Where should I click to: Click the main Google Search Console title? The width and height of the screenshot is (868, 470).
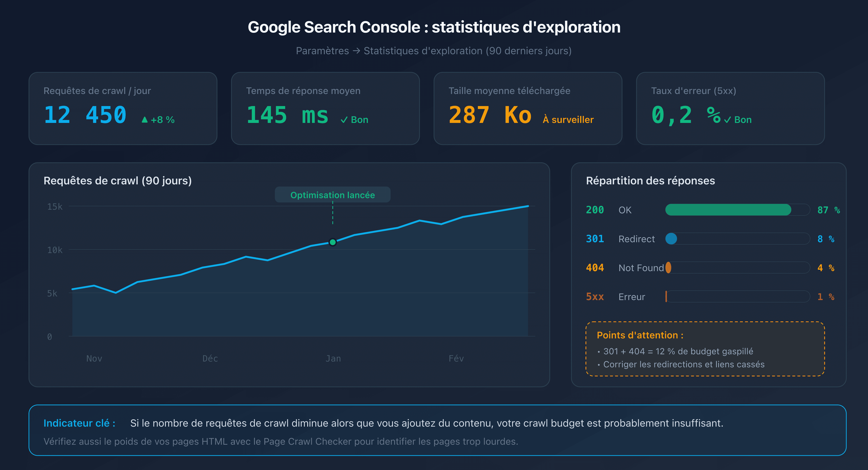pyautogui.click(x=434, y=27)
